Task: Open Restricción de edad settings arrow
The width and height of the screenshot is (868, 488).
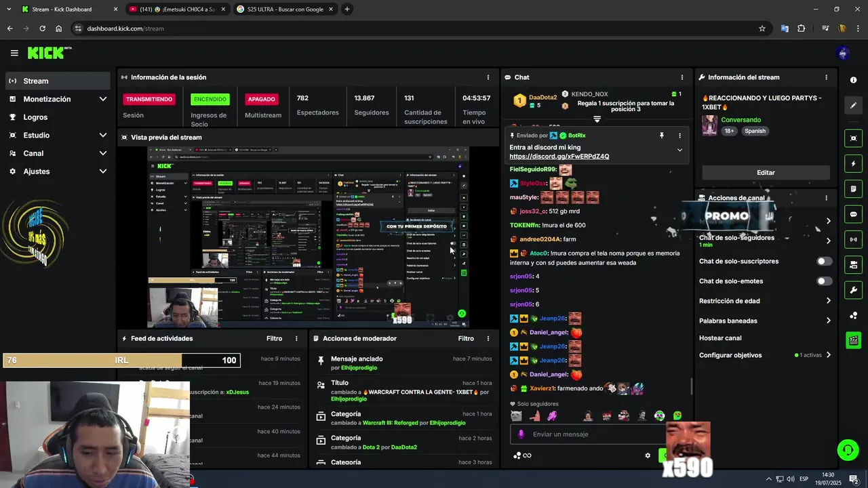Action: [x=828, y=301]
